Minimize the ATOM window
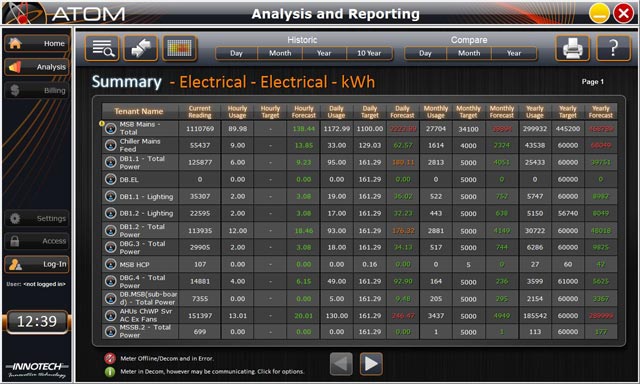 (x=599, y=14)
